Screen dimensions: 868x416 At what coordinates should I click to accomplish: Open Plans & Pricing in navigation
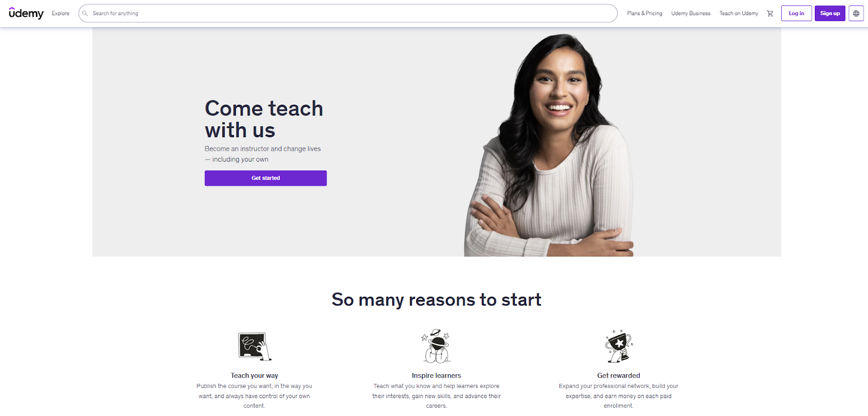pos(644,13)
